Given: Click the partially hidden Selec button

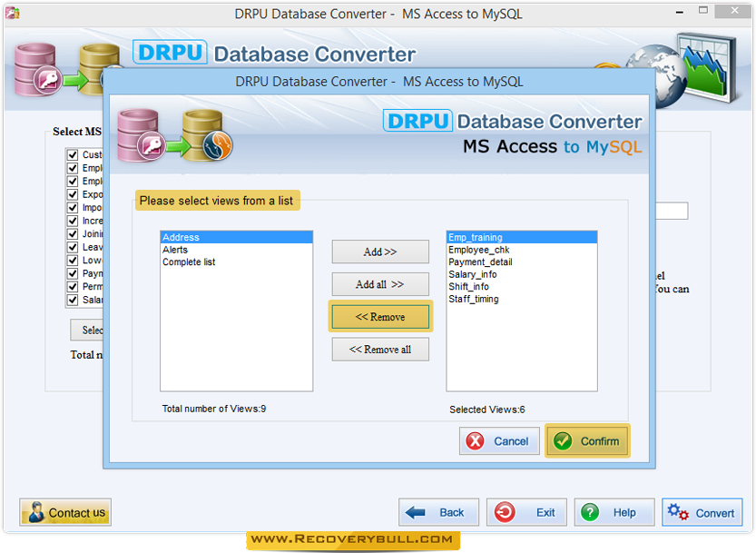Looking at the screenshot, I should pyautogui.click(x=87, y=330).
